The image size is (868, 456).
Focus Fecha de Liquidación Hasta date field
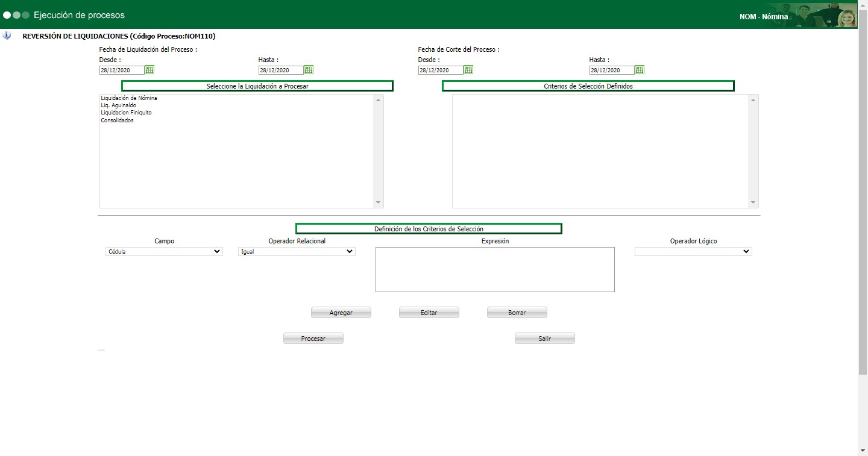click(281, 70)
